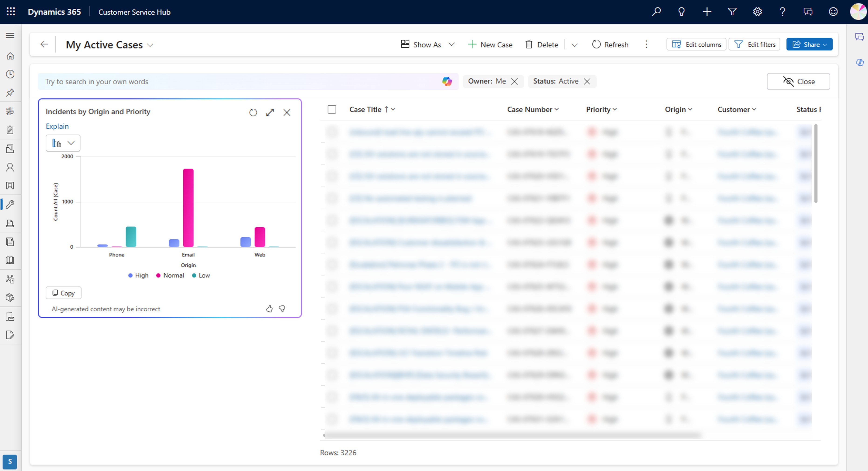
Task: Click the Copy button on AI chart
Action: coord(64,293)
